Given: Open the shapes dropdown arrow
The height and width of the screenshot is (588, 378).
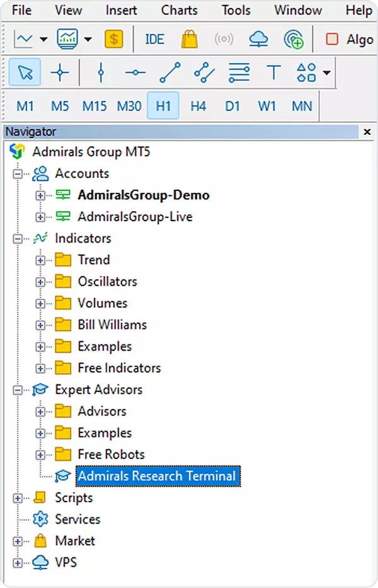Looking at the screenshot, I should 326,72.
